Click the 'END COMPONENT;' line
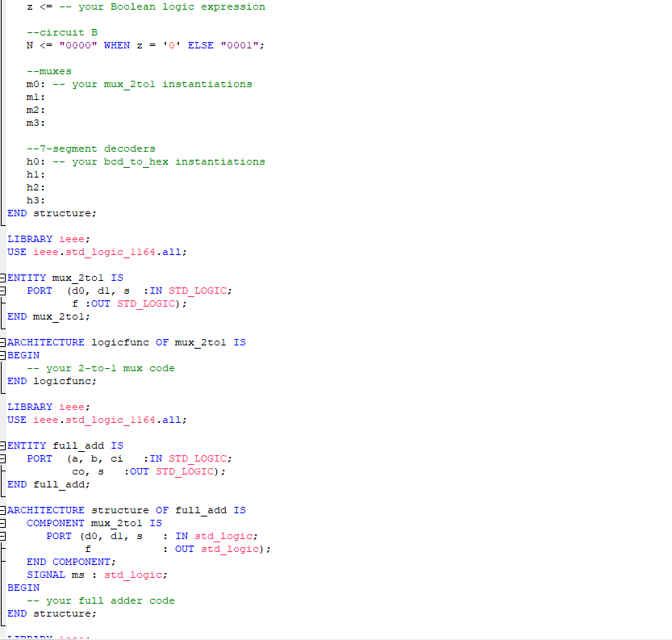This screenshot has height=640, width=672. coord(71,562)
